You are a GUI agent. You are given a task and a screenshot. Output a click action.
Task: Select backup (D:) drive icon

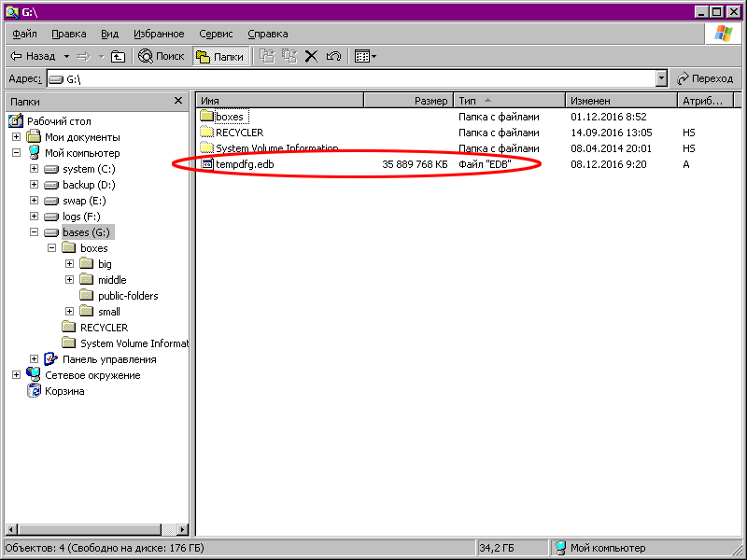[51, 185]
